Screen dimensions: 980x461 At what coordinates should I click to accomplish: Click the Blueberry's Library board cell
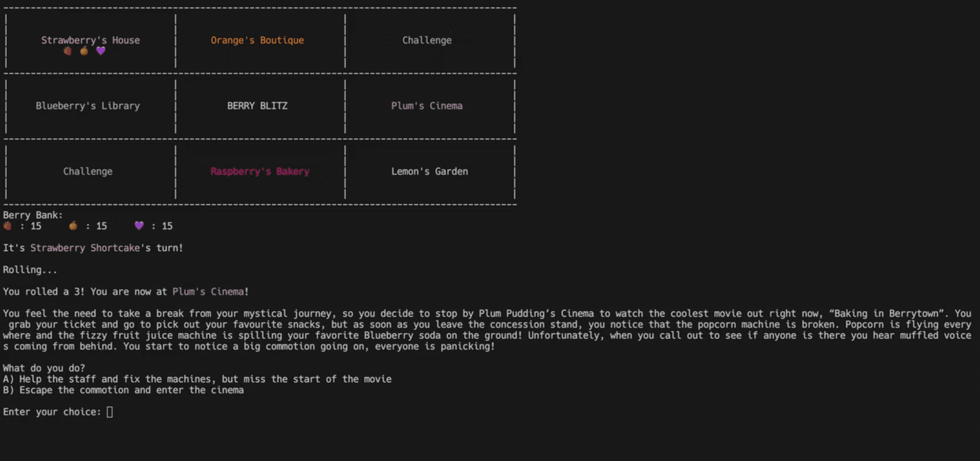click(x=88, y=106)
